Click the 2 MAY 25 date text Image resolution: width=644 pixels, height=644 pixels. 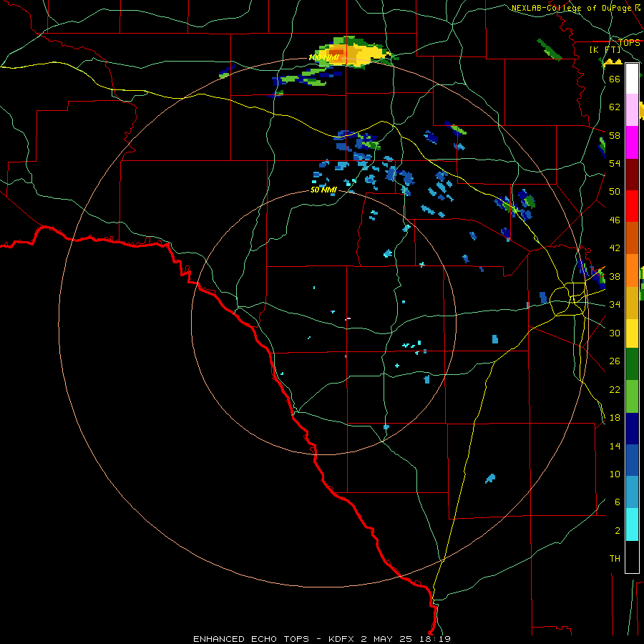click(x=386, y=639)
